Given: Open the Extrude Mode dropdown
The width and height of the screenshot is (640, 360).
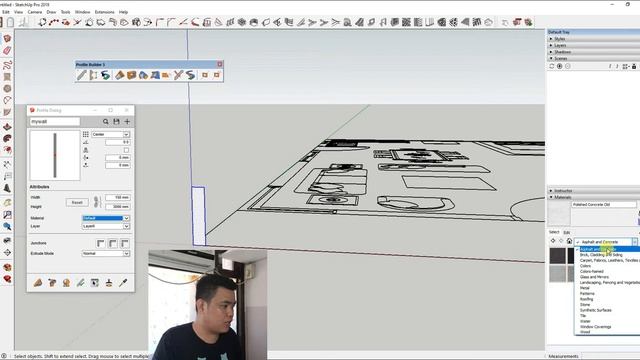Looking at the screenshot, I should point(106,253).
